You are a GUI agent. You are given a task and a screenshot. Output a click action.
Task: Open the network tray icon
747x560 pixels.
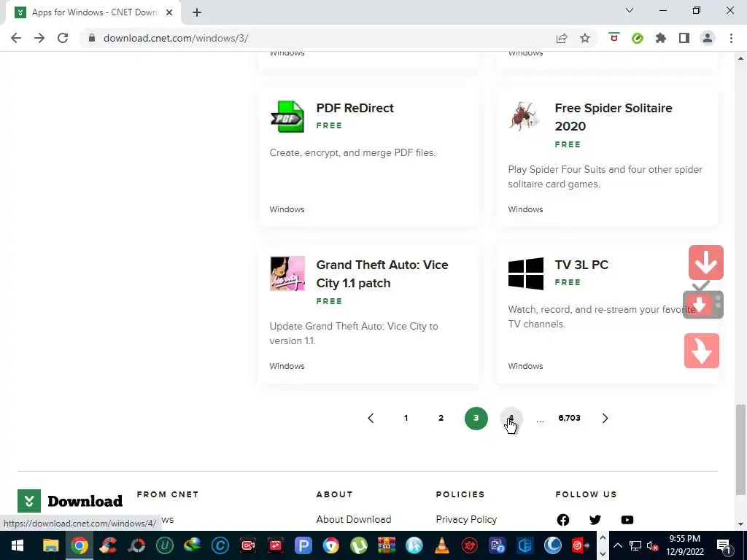[635, 545]
